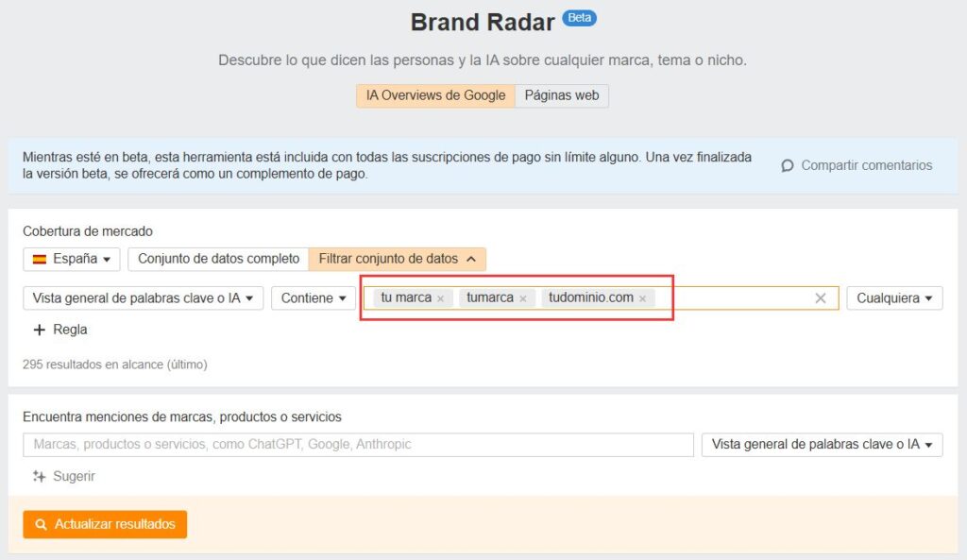This screenshot has width=967, height=560.
Task: Click the sparkle Sugerir icon
Action: [x=40, y=476]
